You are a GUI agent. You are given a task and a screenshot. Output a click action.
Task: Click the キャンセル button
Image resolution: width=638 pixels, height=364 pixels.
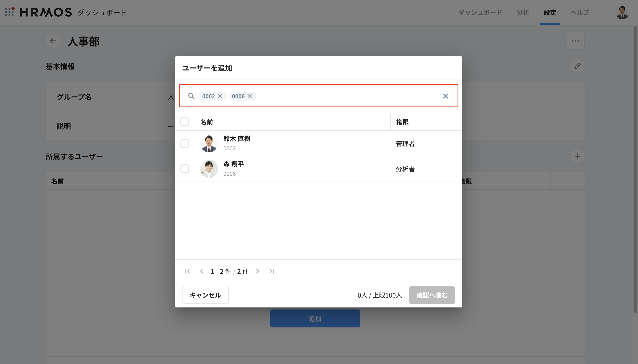pyautogui.click(x=205, y=295)
